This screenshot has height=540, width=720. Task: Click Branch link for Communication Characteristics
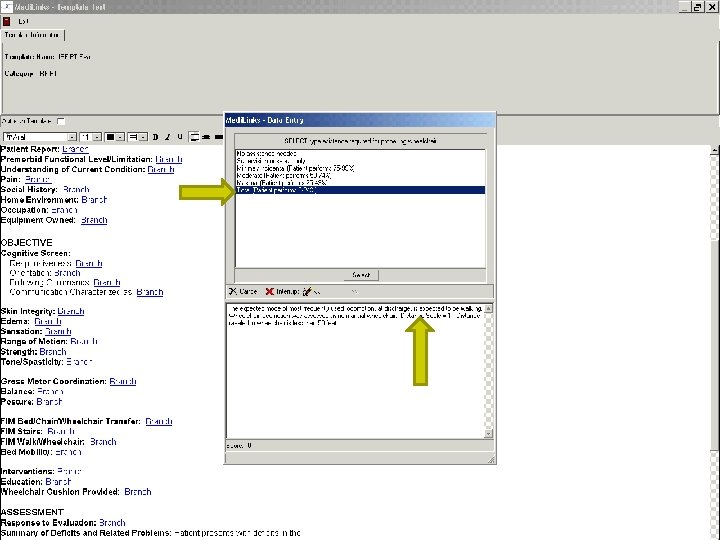(150, 292)
